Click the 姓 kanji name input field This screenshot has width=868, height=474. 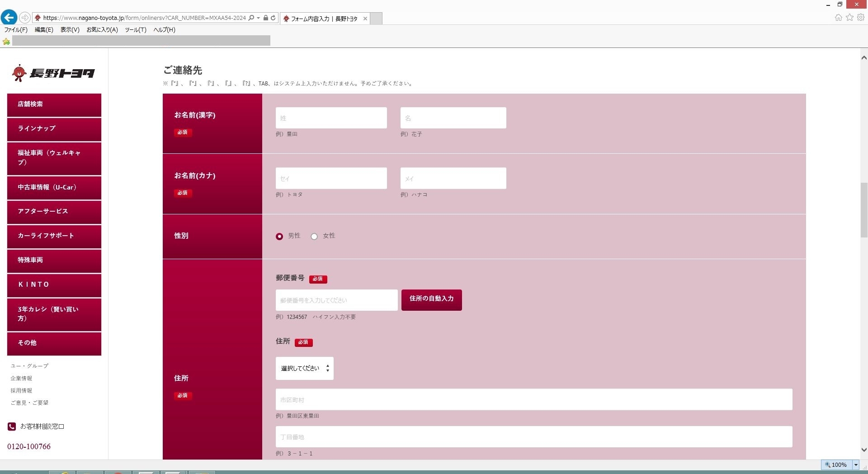pyautogui.click(x=331, y=118)
